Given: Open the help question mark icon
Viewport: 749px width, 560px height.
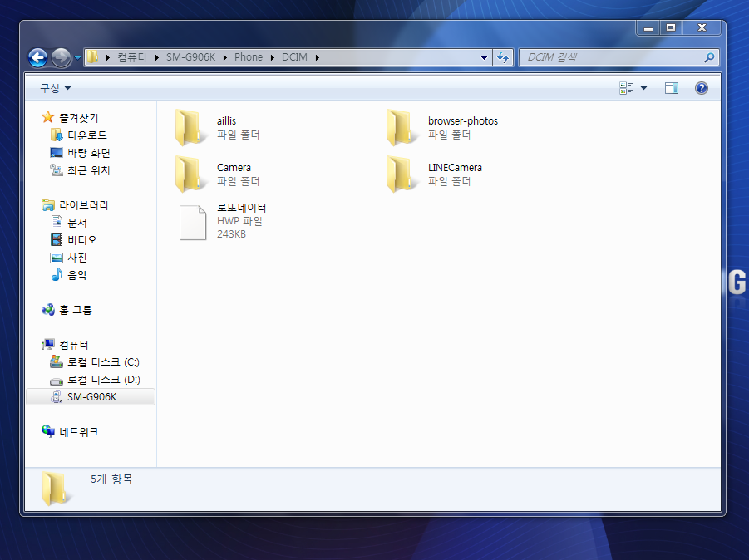Looking at the screenshot, I should (x=701, y=88).
